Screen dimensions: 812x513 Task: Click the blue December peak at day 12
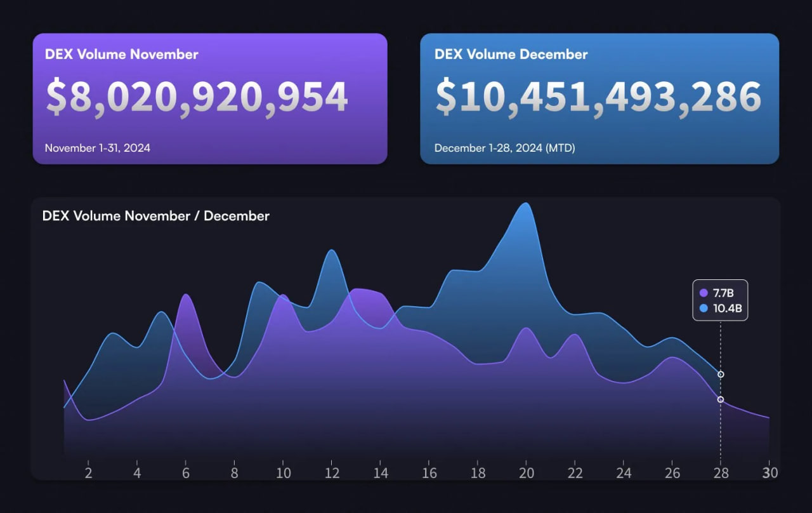pyautogui.click(x=331, y=250)
